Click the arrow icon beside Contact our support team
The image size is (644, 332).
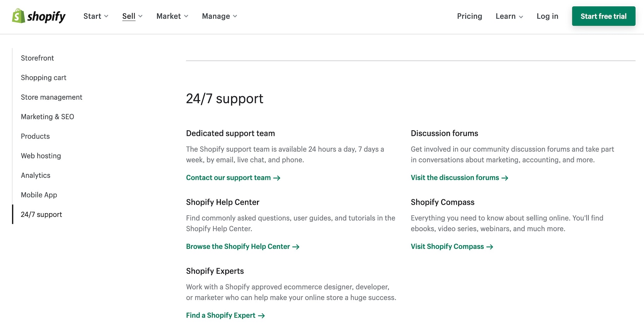pyautogui.click(x=277, y=178)
